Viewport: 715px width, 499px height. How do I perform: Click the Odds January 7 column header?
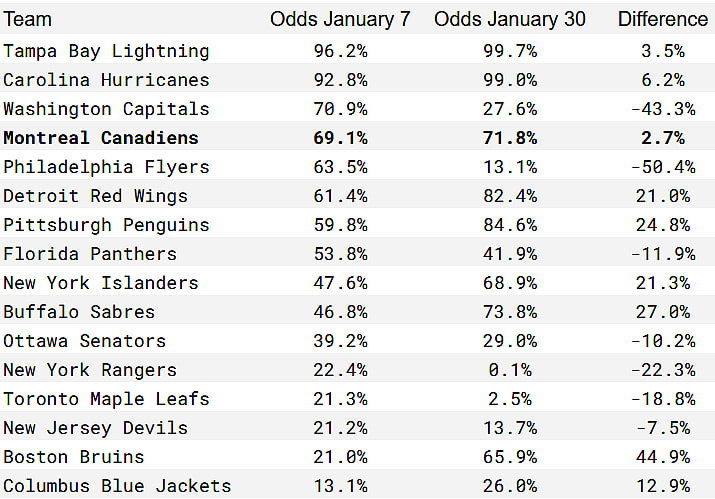pos(340,19)
